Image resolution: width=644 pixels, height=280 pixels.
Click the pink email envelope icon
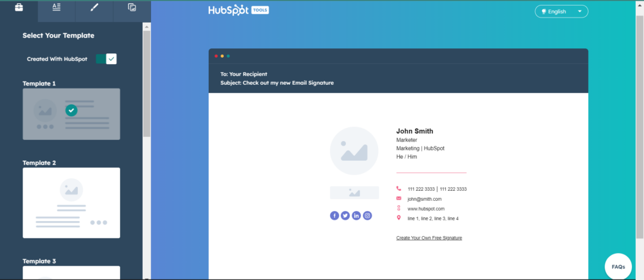point(398,198)
